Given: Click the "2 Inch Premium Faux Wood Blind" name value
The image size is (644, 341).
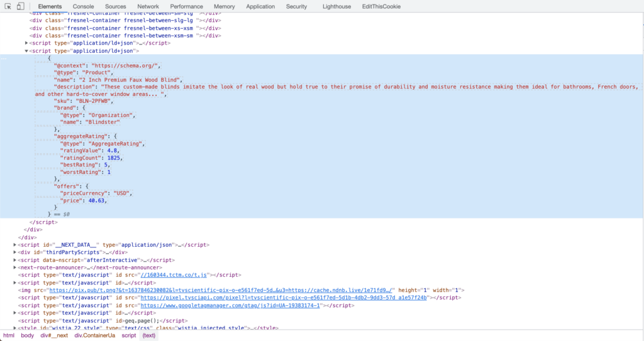Looking at the screenshot, I should point(130,80).
